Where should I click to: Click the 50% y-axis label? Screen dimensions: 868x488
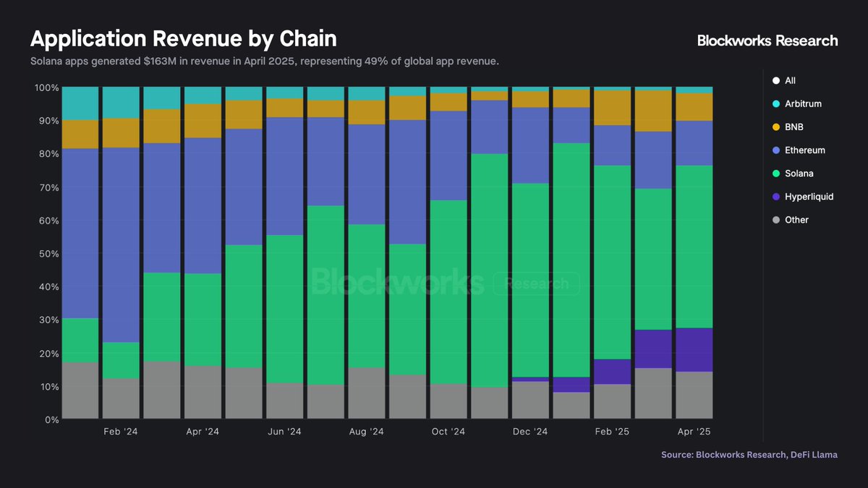[x=48, y=254]
